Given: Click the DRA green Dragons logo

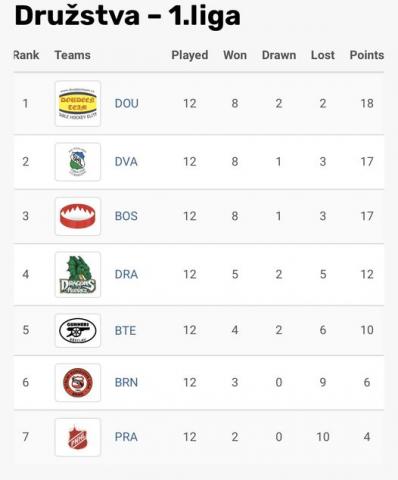Looking at the screenshot, I should pyautogui.click(x=78, y=274).
